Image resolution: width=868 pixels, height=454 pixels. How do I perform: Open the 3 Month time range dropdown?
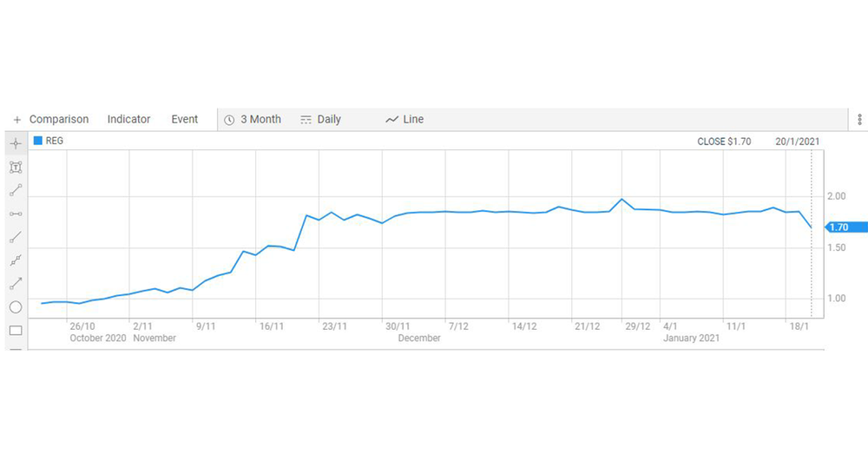pos(253,120)
